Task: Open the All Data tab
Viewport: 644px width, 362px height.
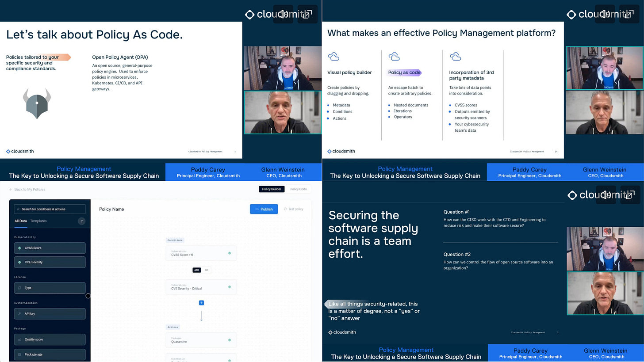Action: [x=21, y=221]
